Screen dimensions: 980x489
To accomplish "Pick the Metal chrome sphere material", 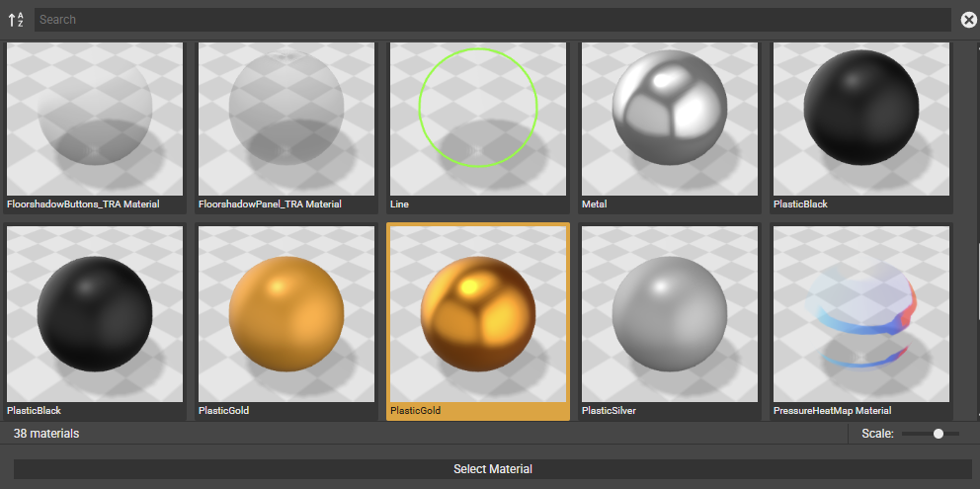I will coord(670,126).
